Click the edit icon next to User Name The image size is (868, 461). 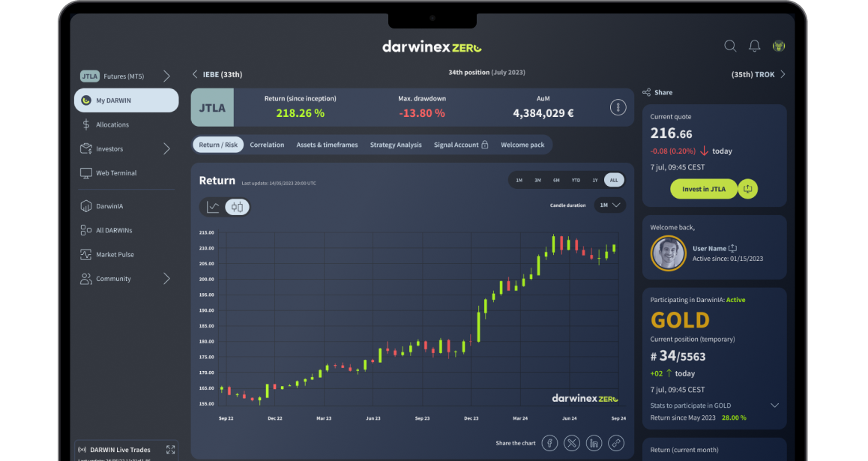point(732,248)
